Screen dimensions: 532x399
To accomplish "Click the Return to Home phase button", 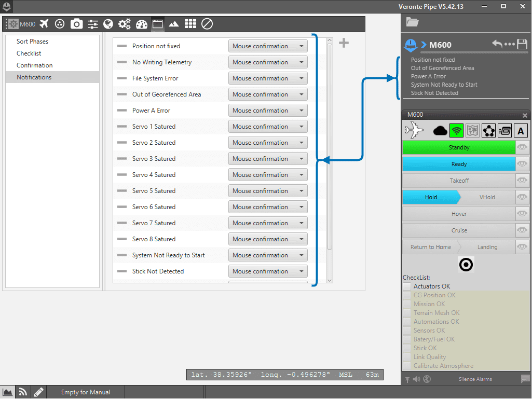I will click(x=431, y=247).
